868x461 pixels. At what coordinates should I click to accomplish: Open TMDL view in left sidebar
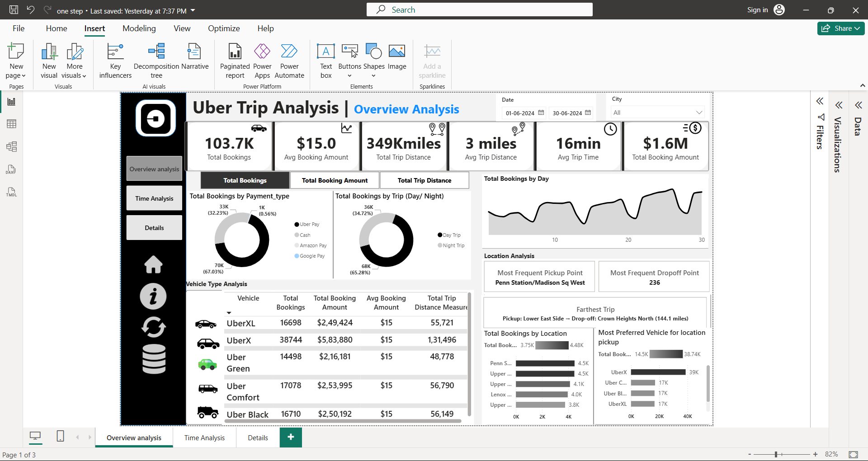(12, 192)
